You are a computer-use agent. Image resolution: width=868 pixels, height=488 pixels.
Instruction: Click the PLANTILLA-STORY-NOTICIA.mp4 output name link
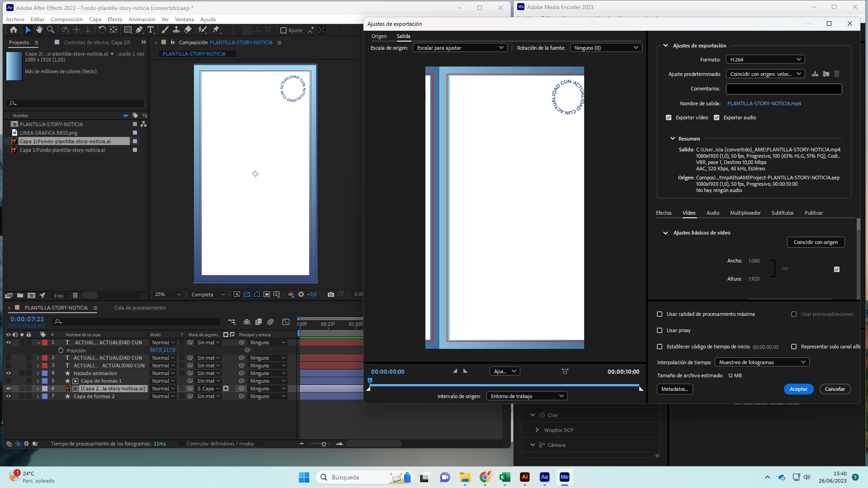pyautogui.click(x=764, y=103)
